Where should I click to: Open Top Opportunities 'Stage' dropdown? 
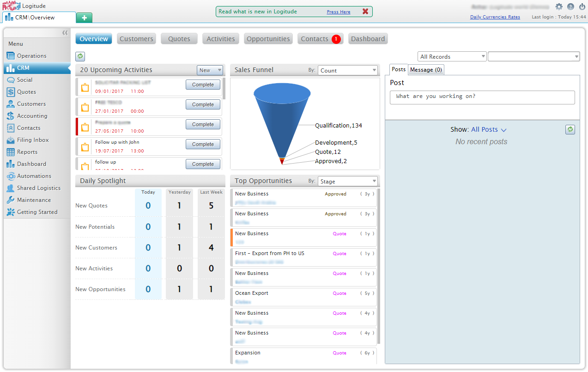[348, 181]
